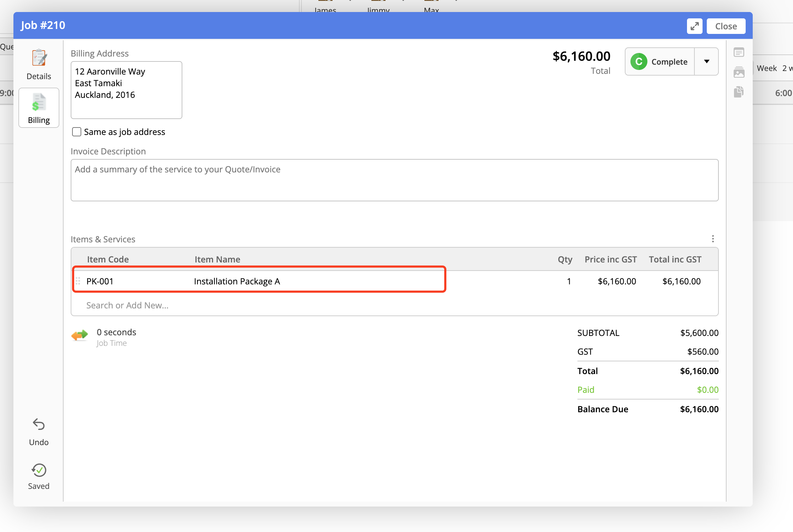Open the photos icon on right sidebar
This screenshot has height=532, width=793.
[x=739, y=72]
